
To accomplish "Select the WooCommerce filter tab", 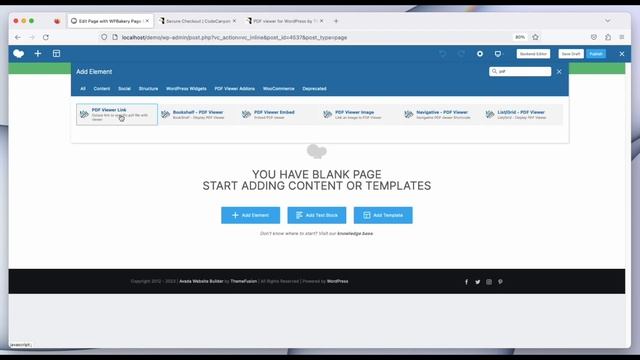I will (x=278, y=89).
